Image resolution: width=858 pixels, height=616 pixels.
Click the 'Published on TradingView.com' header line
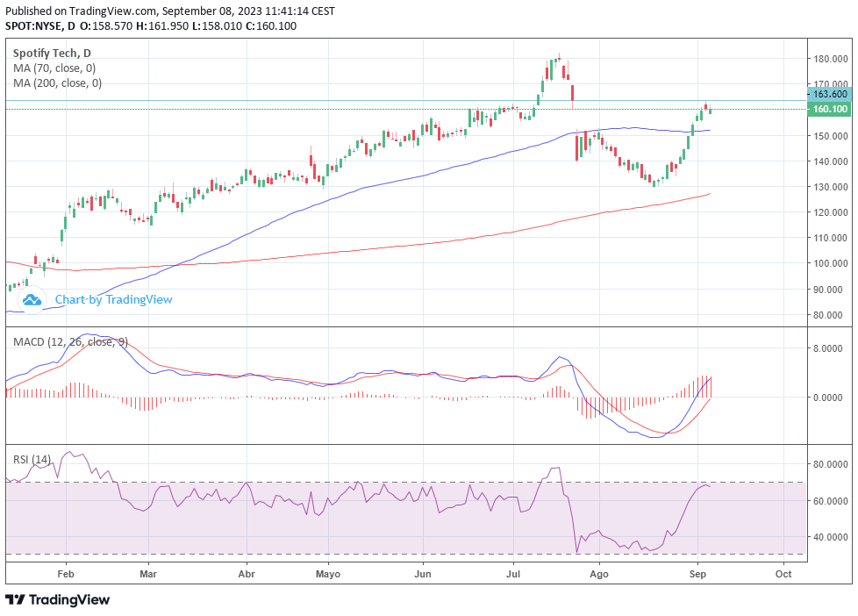(x=170, y=11)
